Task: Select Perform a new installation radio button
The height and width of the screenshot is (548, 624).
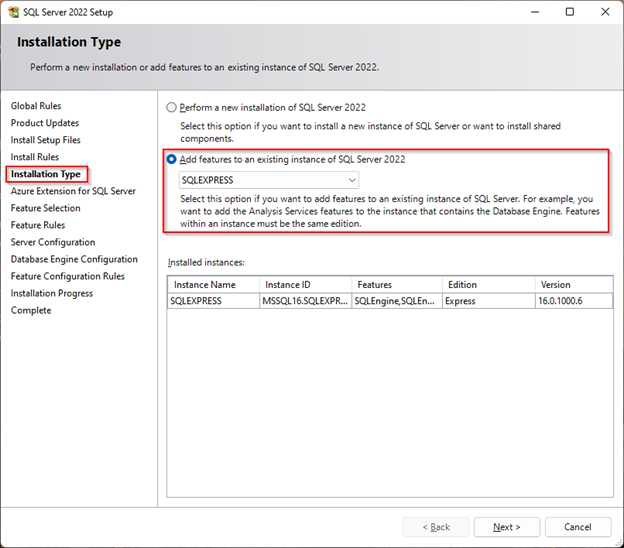Action: tap(171, 107)
